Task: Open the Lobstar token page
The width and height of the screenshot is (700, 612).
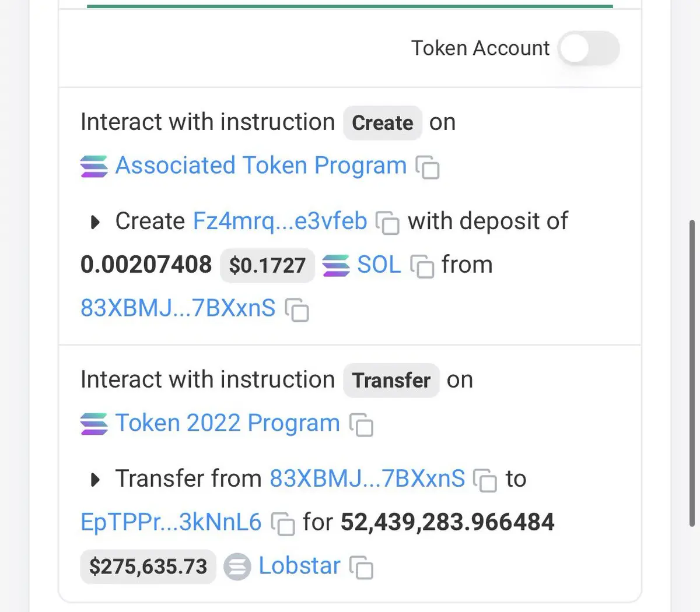Action: [x=299, y=566]
